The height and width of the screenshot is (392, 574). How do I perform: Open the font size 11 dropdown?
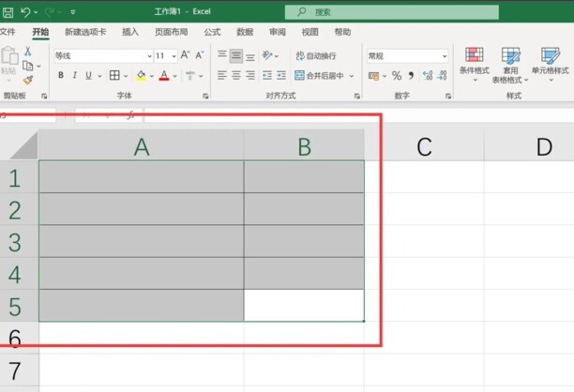click(174, 56)
